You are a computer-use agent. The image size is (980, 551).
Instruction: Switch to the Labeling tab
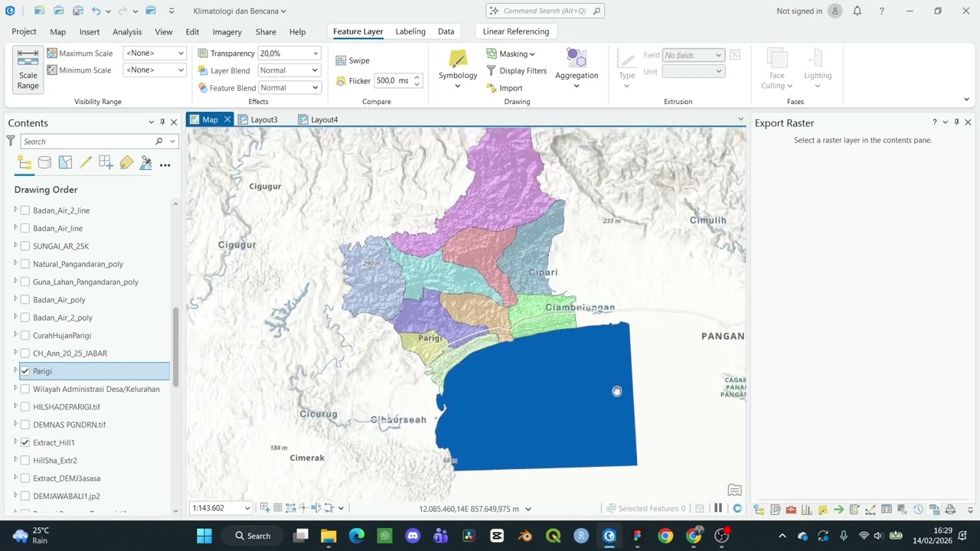coord(410,31)
